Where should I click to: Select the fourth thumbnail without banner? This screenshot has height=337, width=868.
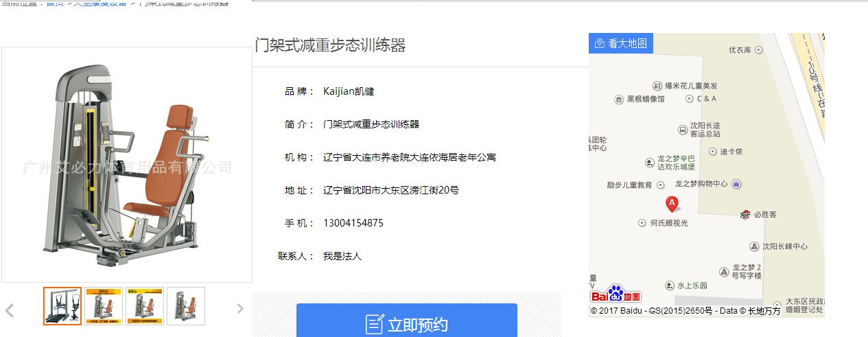tap(186, 306)
